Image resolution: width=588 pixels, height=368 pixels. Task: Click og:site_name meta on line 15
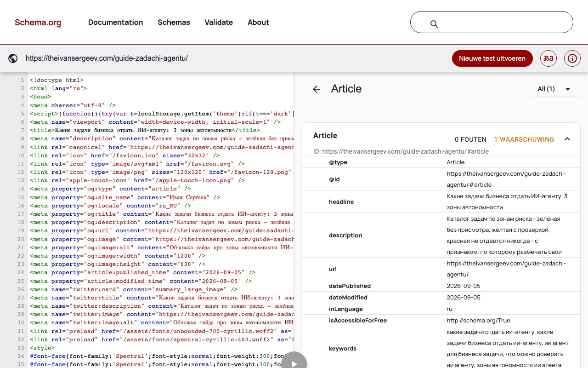coord(125,197)
